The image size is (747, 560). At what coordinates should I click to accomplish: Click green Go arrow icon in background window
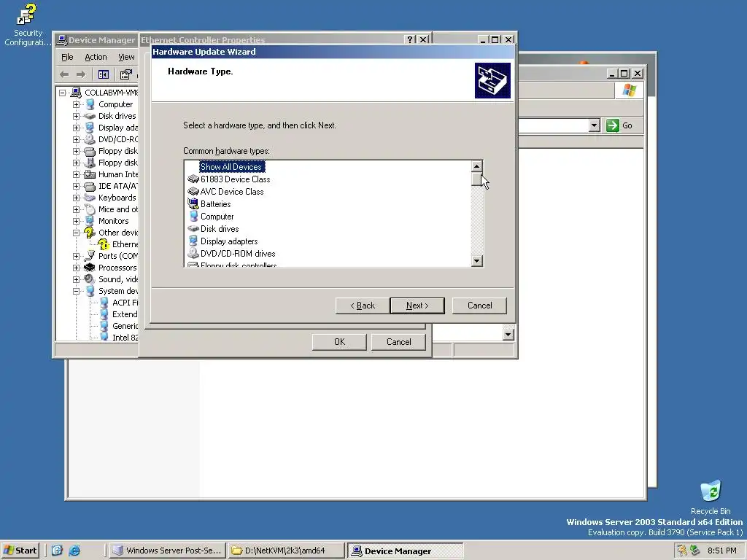(612, 125)
